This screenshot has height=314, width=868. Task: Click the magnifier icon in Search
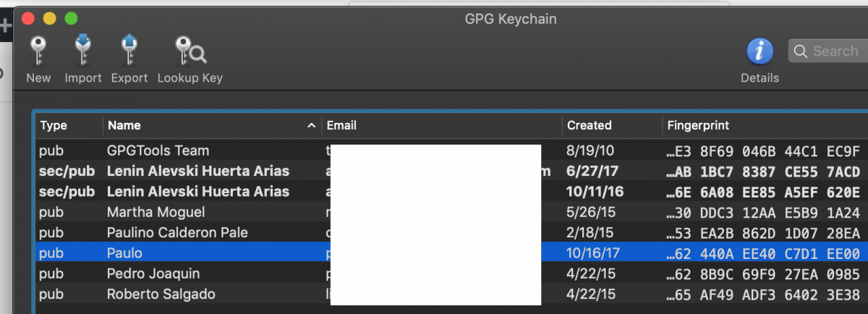[x=801, y=51]
